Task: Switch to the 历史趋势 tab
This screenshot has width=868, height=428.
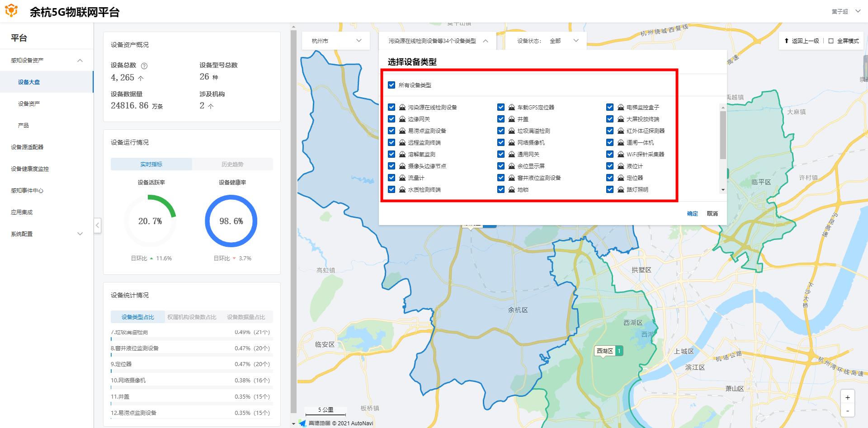Action: point(232,164)
